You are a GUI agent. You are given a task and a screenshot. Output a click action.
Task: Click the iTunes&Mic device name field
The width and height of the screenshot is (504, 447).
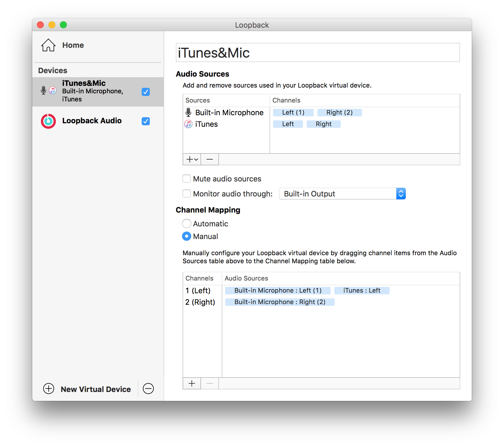(317, 53)
